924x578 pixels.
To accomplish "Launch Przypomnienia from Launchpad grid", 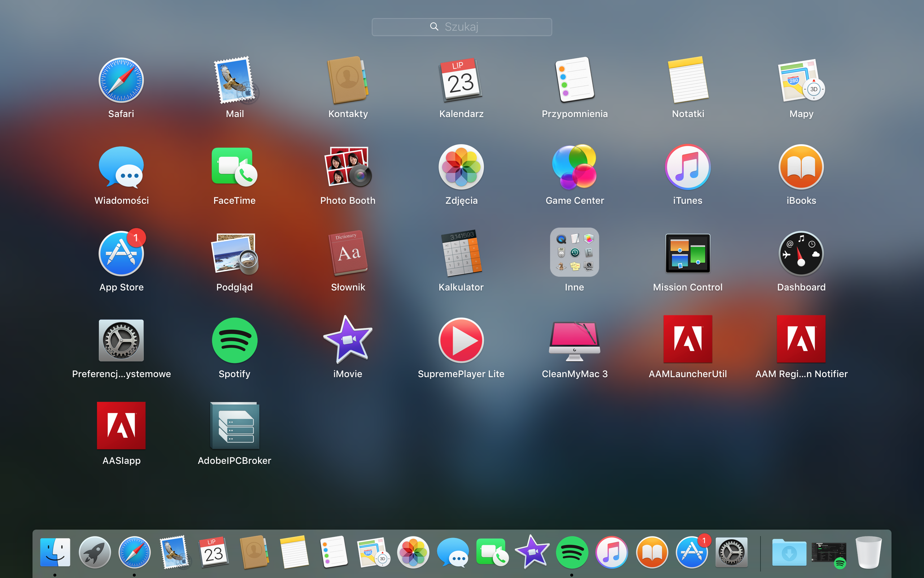I will click(575, 80).
